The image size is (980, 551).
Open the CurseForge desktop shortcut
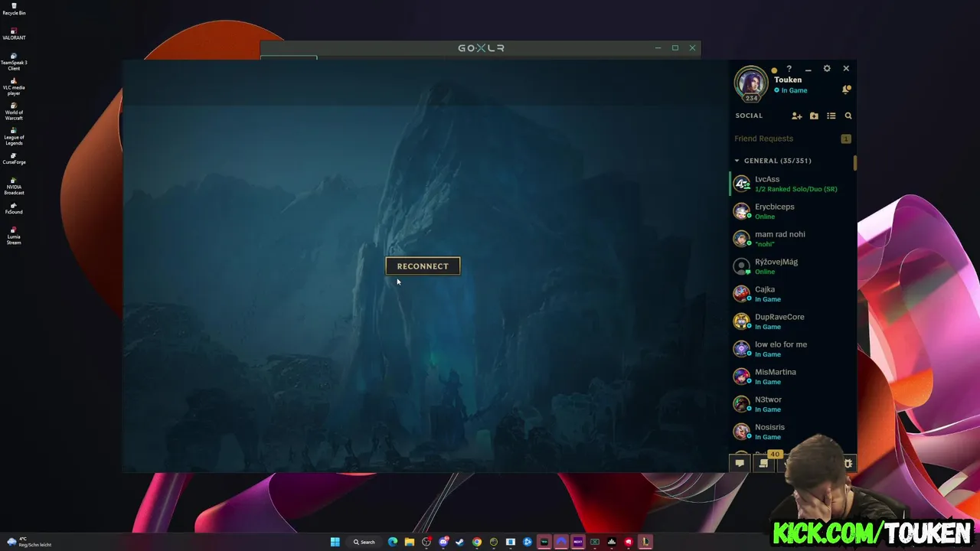[x=14, y=158]
